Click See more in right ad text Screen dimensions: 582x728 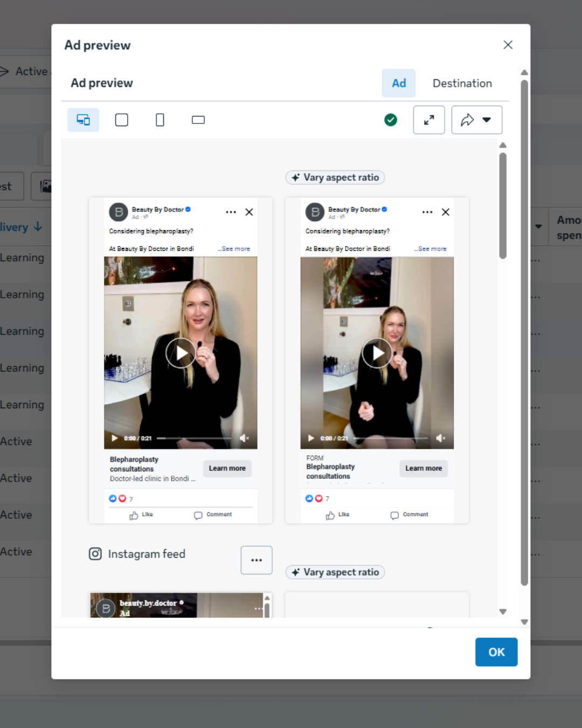(x=431, y=249)
